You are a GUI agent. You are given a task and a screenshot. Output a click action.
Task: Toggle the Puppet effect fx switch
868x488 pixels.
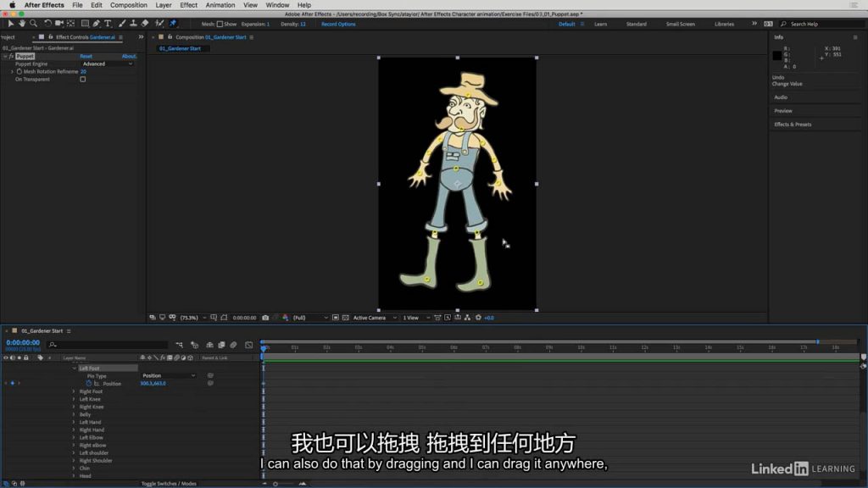click(11, 56)
